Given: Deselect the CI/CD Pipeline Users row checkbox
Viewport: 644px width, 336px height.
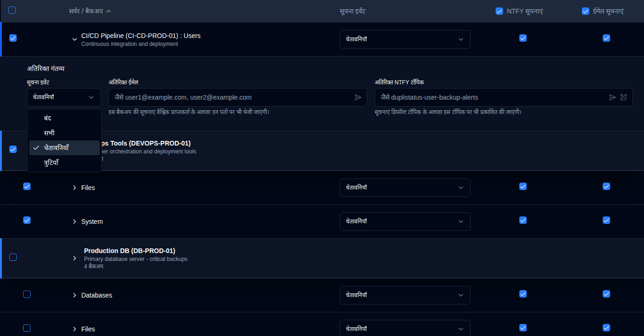Looking at the screenshot, I should (13, 38).
